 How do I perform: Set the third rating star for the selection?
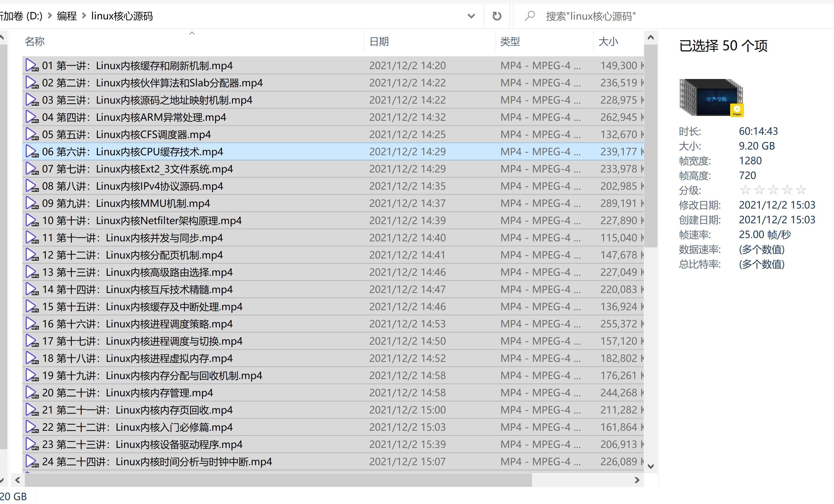click(773, 190)
